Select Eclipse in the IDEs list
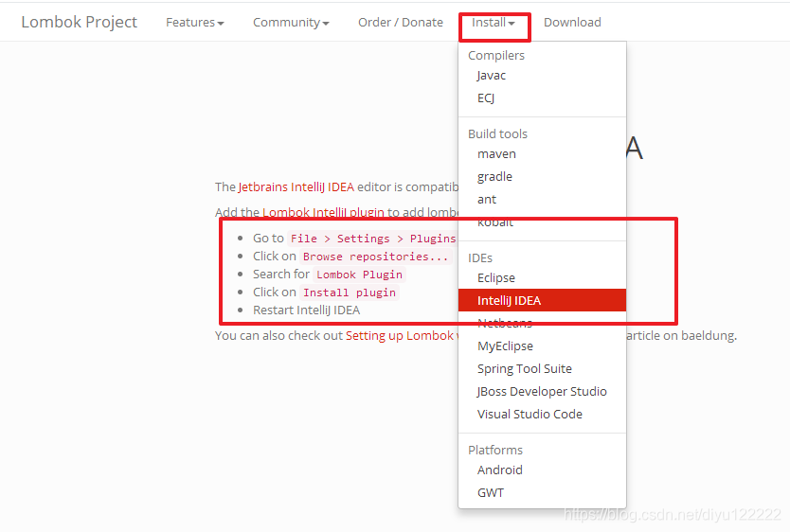The height and width of the screenshot is (532, 790). (542, 277)
